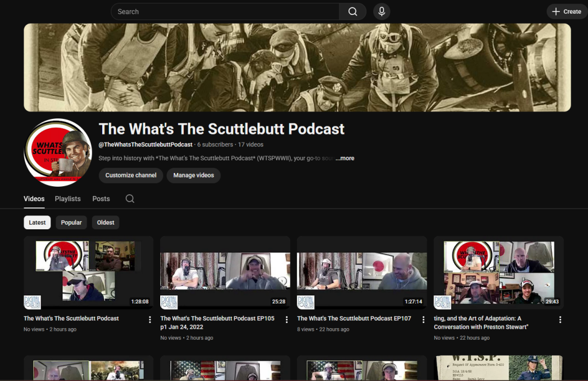Open options menu for first Scuttlebutt Podcast video

point(150,320)
